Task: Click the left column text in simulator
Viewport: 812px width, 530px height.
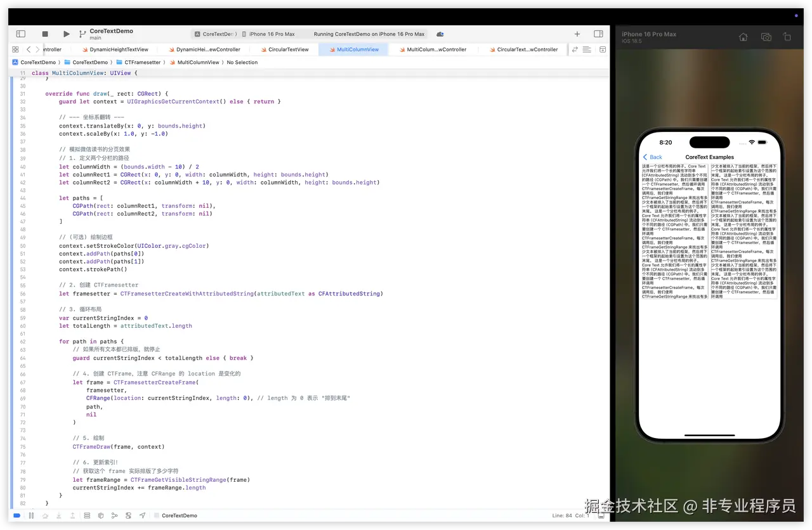Action: point(674,231)
